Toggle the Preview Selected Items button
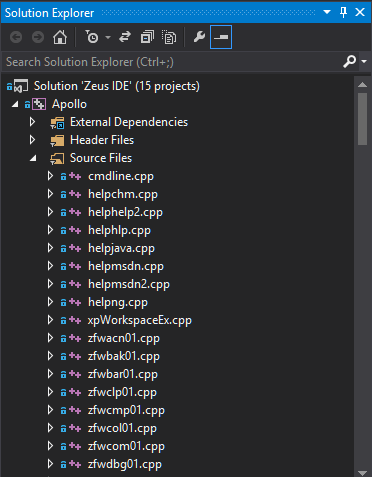The width and height of the screenshot is (372, 477). 221,37
